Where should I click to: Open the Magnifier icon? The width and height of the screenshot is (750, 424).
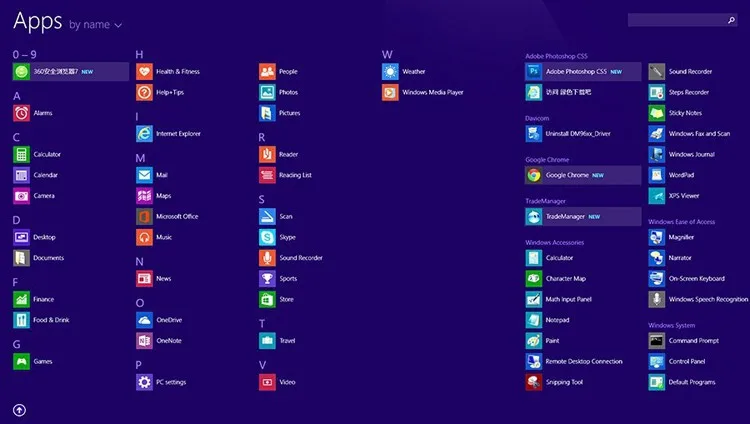(x=656, y=237)
